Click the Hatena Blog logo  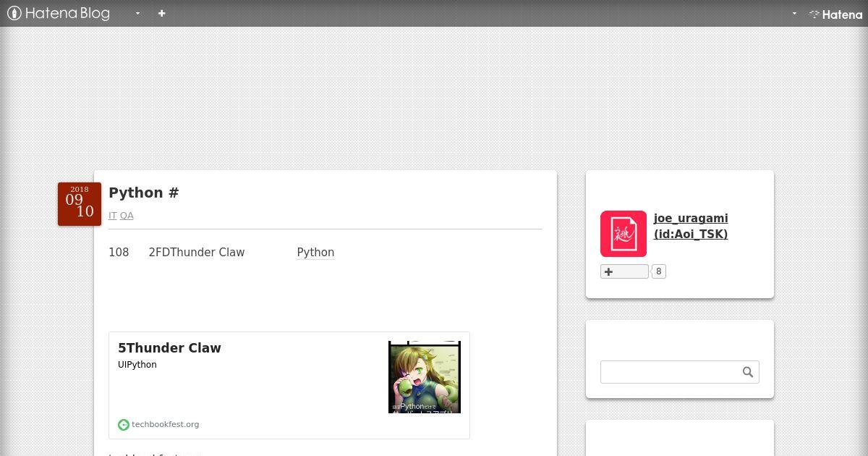(59, 13)
